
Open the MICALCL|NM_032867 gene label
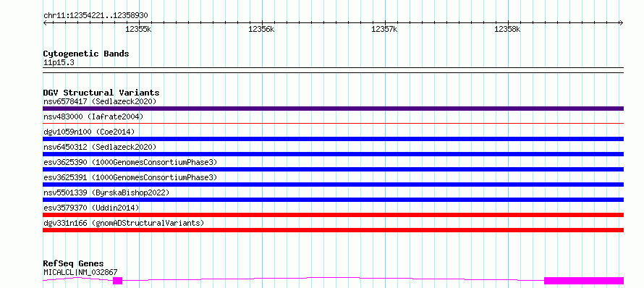[x=80, y=272]
